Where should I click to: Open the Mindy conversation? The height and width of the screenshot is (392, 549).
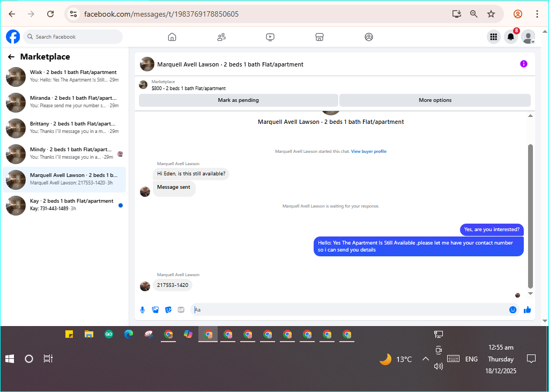64,154
